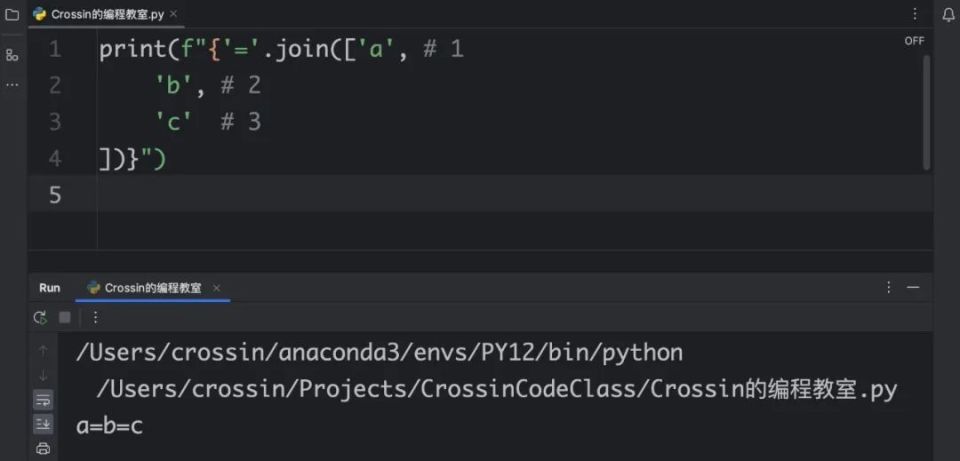Click the anaconda3 python interpreter path
The height and width of the screenshot is (461, 960).
coord(380,353)
